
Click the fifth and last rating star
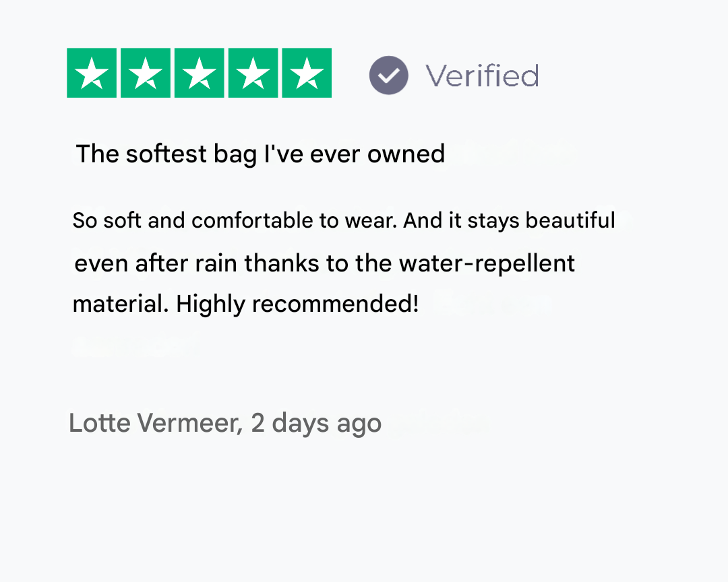307,73
